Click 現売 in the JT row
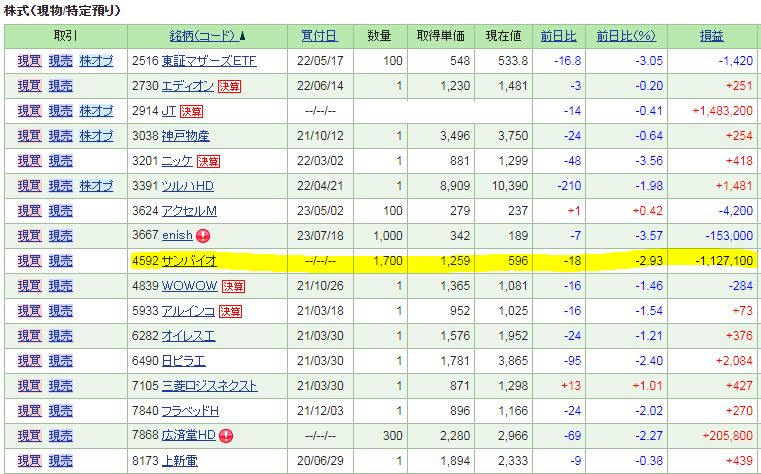The height and width of the screenshot is (474, 761). 61,111
